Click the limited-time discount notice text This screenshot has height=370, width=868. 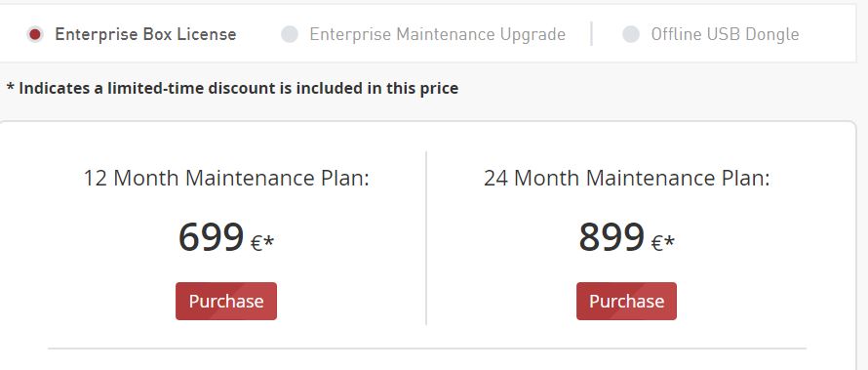(232, 89)
